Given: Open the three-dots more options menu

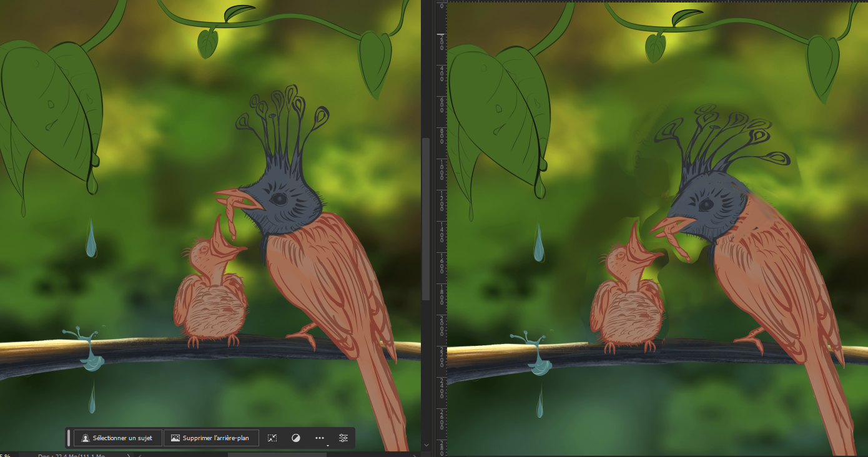Looking at the screenshot, I should 320,438.
